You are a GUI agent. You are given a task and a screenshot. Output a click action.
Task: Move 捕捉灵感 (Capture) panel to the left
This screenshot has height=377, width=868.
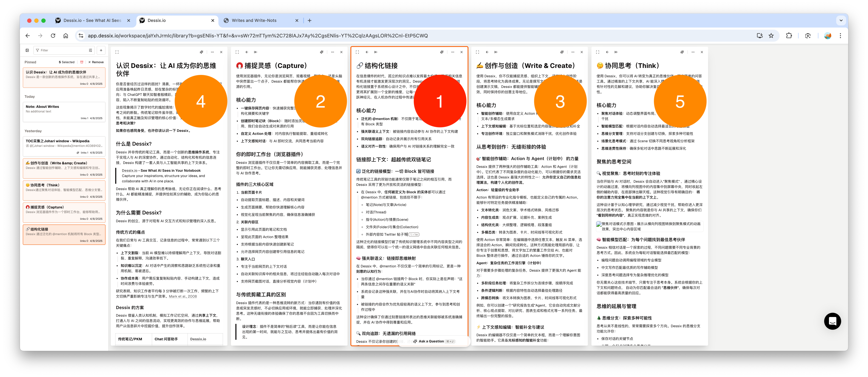coord(256,52)
